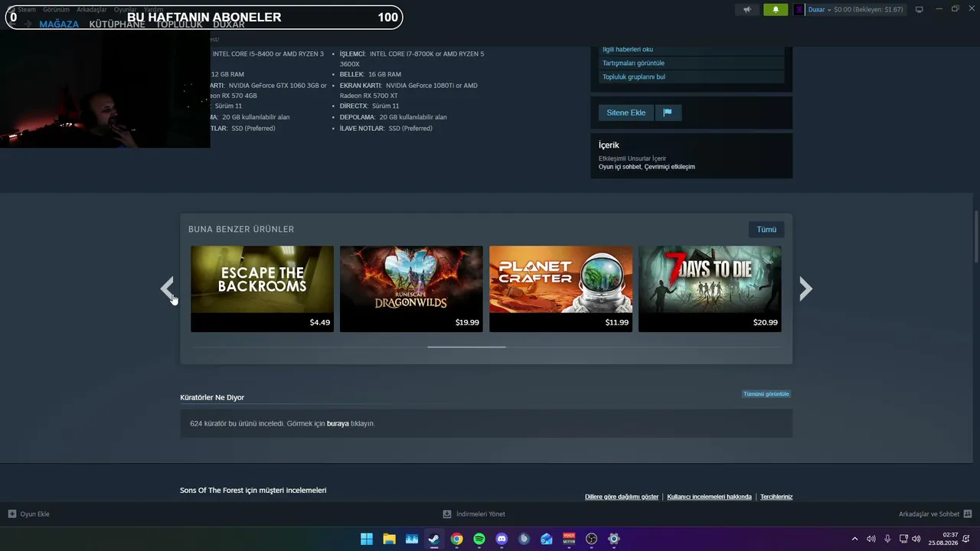
Task: Open İndirmeleri Yönet downloads manager
Action: tap(474, 514)
